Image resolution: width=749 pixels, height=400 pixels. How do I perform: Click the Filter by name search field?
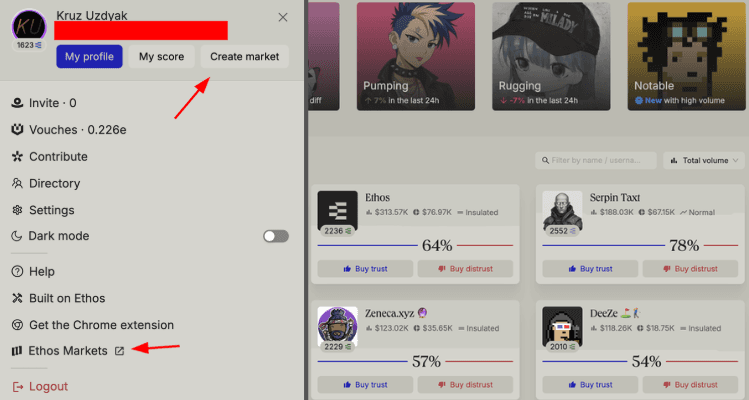coord(596,161)
